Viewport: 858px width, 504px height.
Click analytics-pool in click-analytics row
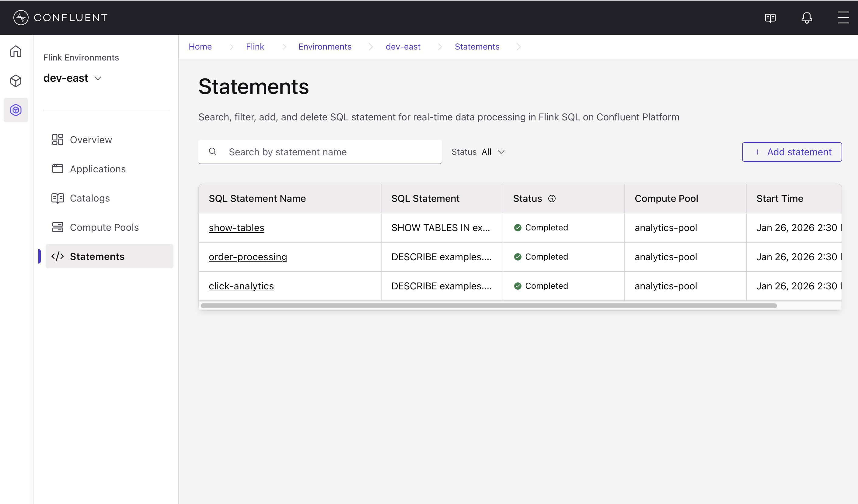coord(666,286)
